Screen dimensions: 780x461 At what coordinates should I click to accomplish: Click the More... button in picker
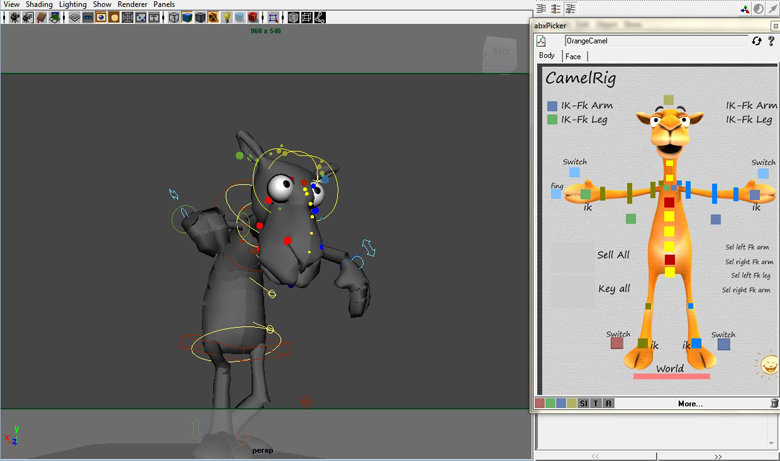[x=690, y=404]
